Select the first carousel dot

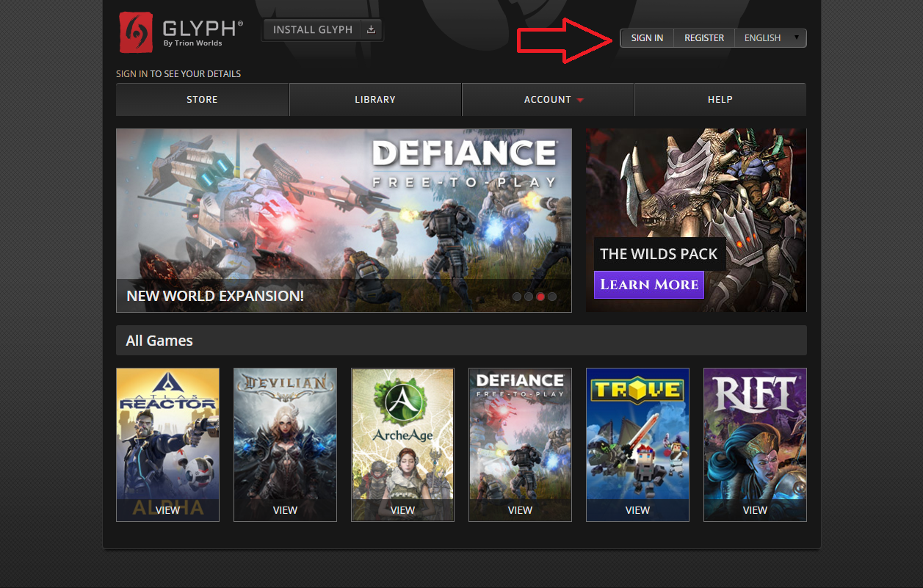tap(517, 297)
